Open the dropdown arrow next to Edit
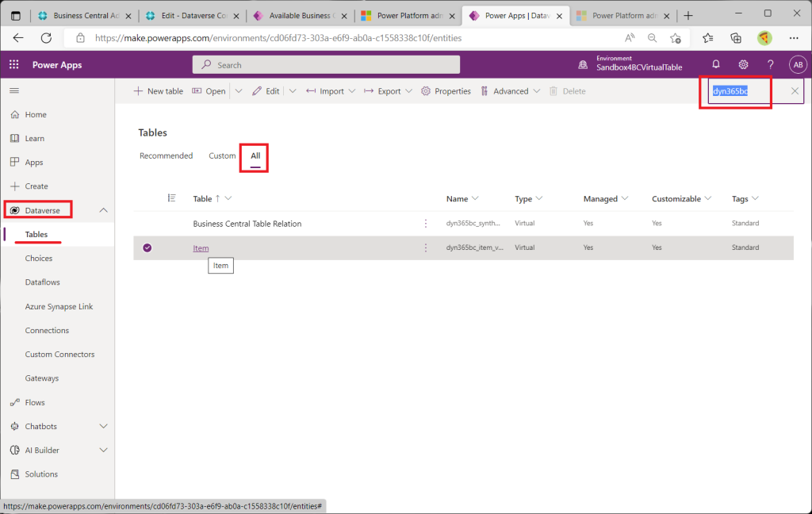This screenshot has height=514, width=812. (x=293, y=91)
